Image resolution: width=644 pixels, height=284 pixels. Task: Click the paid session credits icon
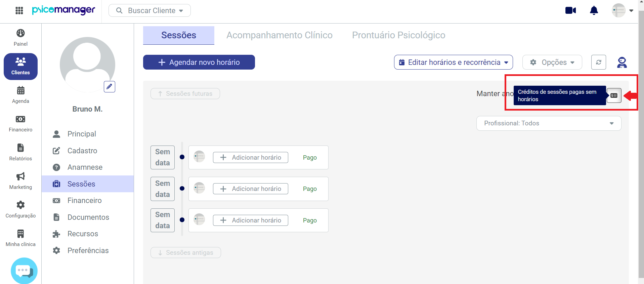614,95
